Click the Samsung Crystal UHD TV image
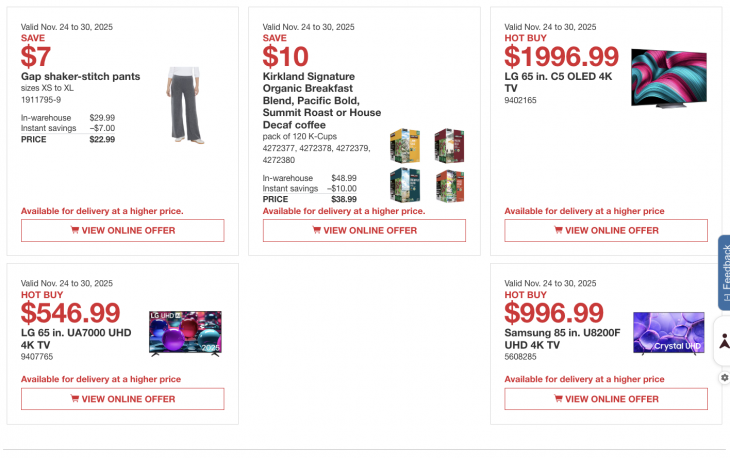The width and height of the screenshot is (730, 458). [x=668, y=333]
